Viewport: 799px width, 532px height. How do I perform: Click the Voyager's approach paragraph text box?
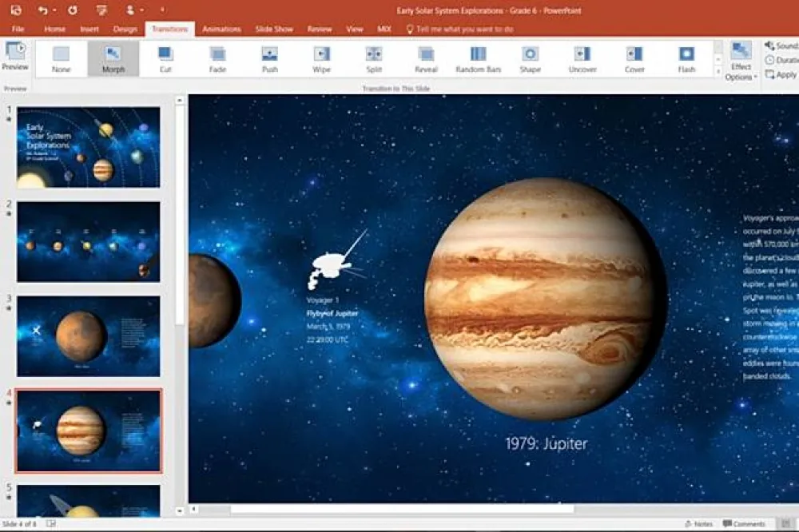[x=770, y=297]
